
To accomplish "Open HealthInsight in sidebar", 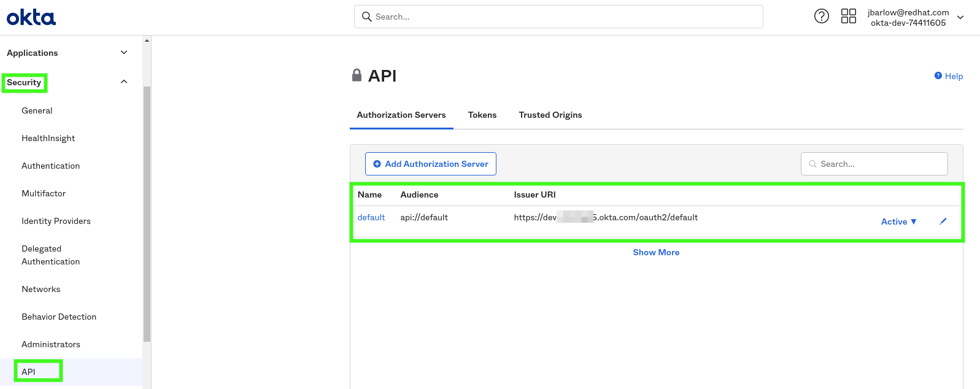I will pyautogui.click(x=48, y=138).
